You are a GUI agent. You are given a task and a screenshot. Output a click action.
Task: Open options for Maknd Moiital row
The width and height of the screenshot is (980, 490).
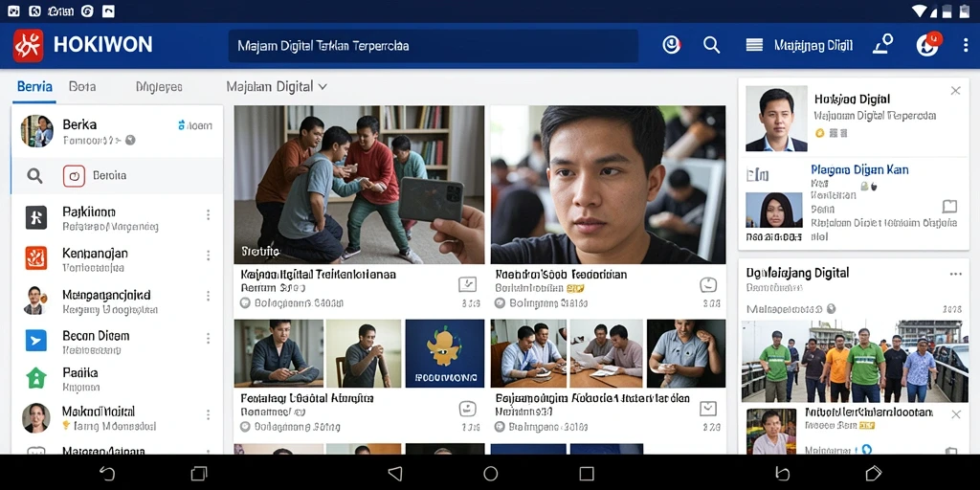(x=208, y=414)
